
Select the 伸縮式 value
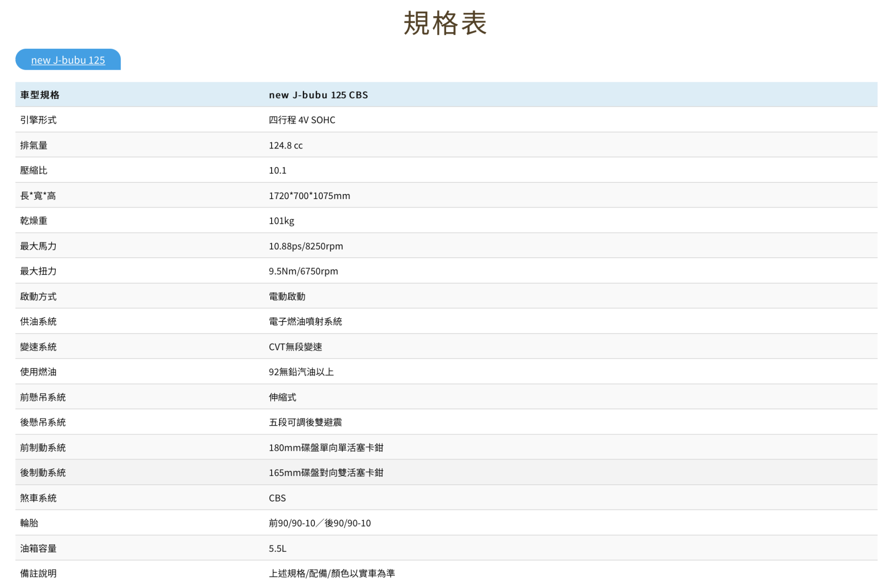[x=282, y=397]
